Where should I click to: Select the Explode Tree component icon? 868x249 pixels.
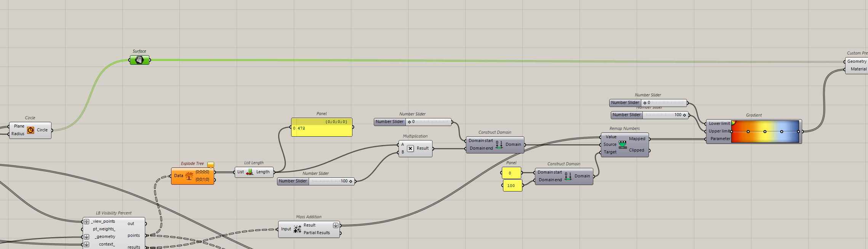[x=189, y=176]
